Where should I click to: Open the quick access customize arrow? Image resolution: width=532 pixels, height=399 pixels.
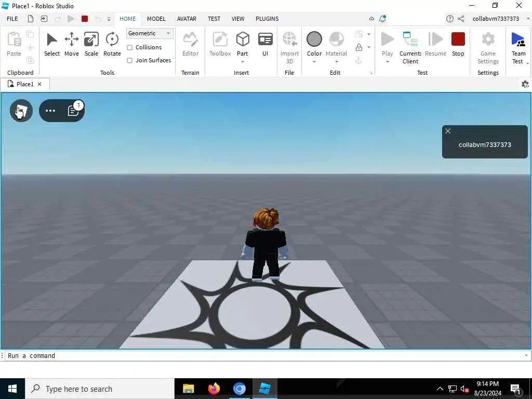(x=109, y=19)
